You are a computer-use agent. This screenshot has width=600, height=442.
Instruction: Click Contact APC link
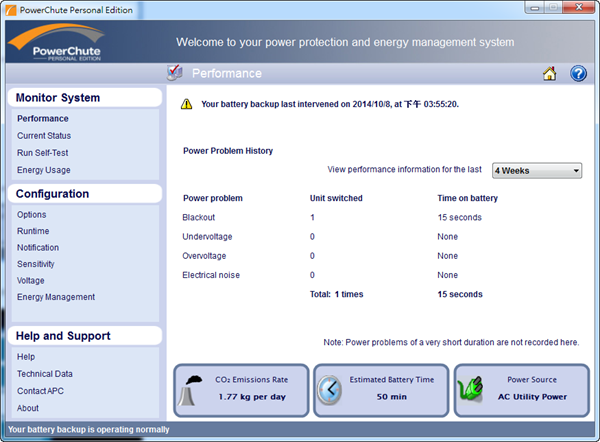41,391
